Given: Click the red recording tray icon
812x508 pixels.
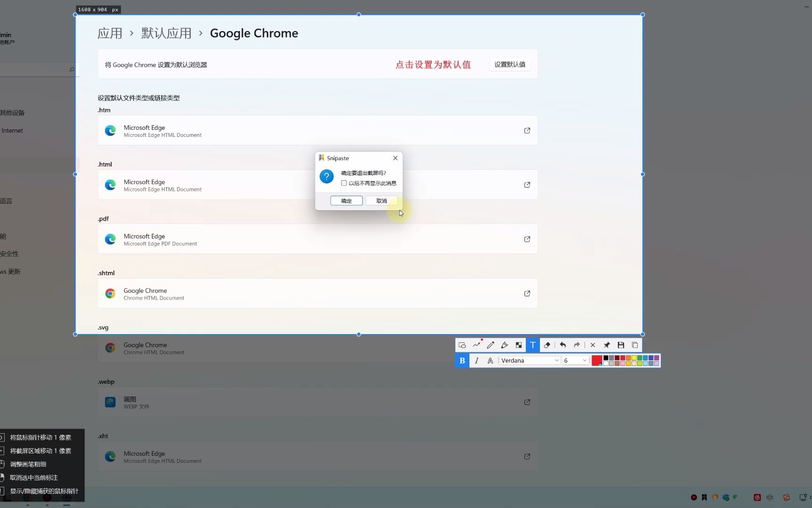Looking at the screenshot, I should point(694,497).
